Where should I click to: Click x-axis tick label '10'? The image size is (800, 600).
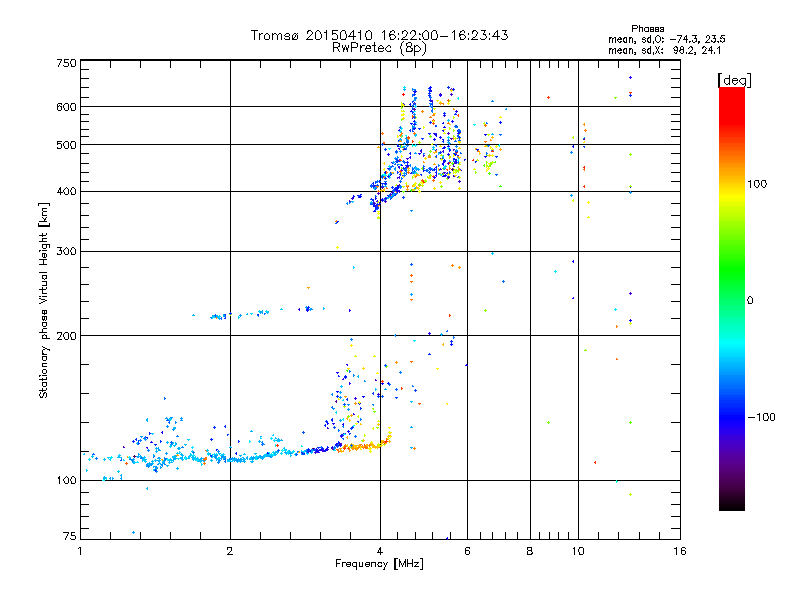[x=578, y=551]
